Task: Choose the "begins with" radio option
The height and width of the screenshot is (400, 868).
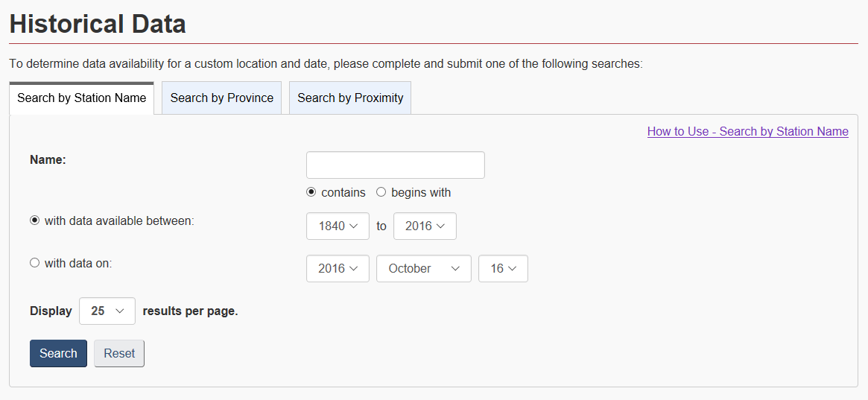Action: pyautogui.click(x=381, y=192)
